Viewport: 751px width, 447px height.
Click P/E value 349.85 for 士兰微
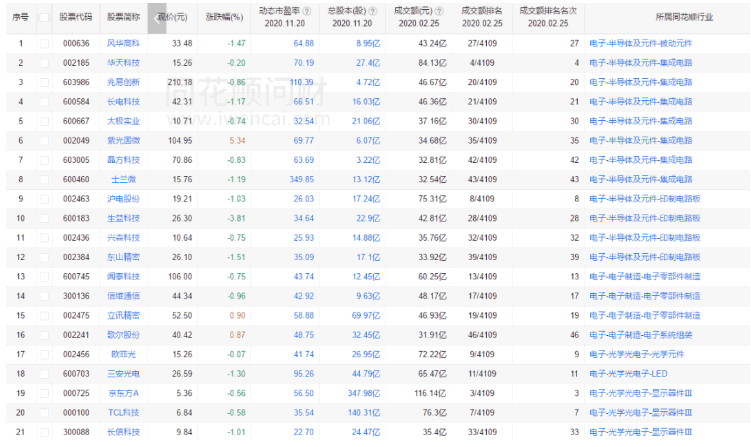tap(302, 180)
